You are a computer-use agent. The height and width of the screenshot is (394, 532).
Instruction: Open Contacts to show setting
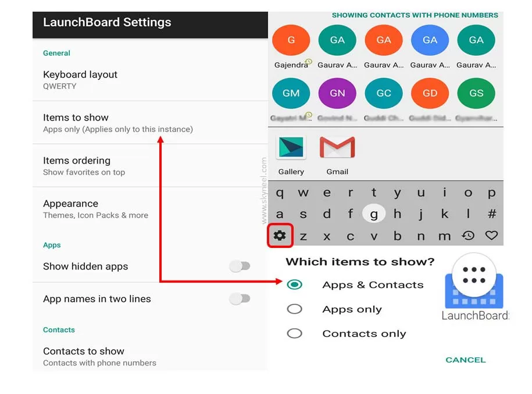151,356
